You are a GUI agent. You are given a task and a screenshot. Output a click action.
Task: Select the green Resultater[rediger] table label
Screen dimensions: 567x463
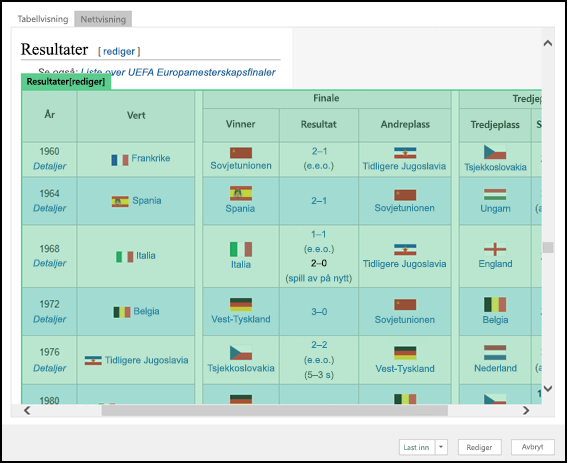66,82
